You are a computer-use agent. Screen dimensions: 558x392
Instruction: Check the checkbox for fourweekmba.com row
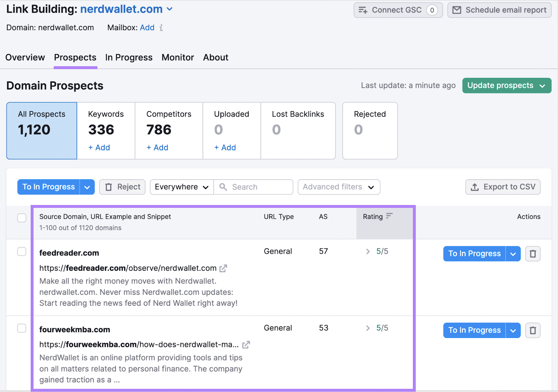tap(22, 328)
